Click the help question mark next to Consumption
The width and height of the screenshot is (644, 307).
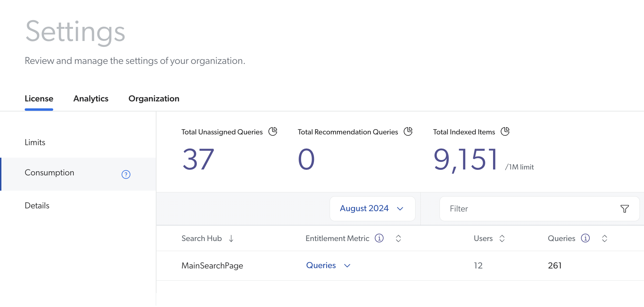(x=126, y=174)
